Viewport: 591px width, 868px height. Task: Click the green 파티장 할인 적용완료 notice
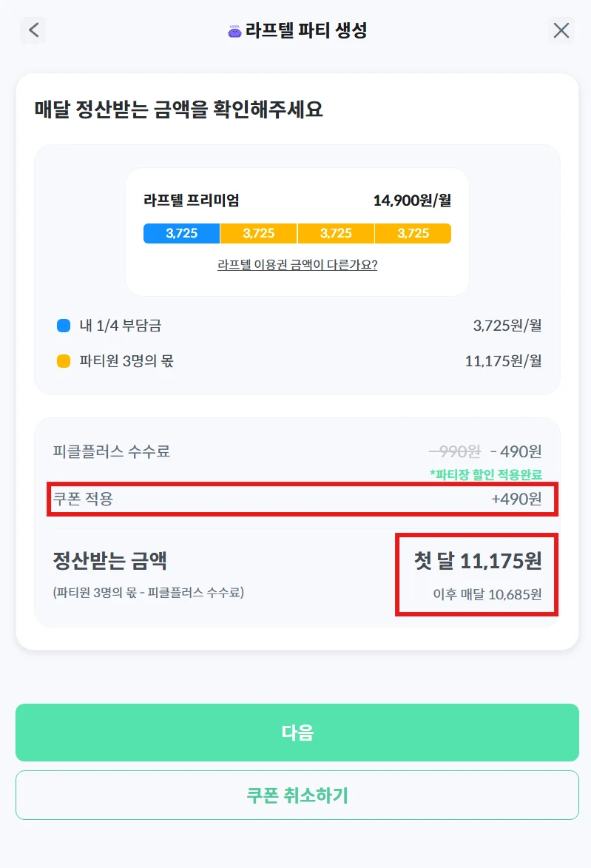point(485,474)
